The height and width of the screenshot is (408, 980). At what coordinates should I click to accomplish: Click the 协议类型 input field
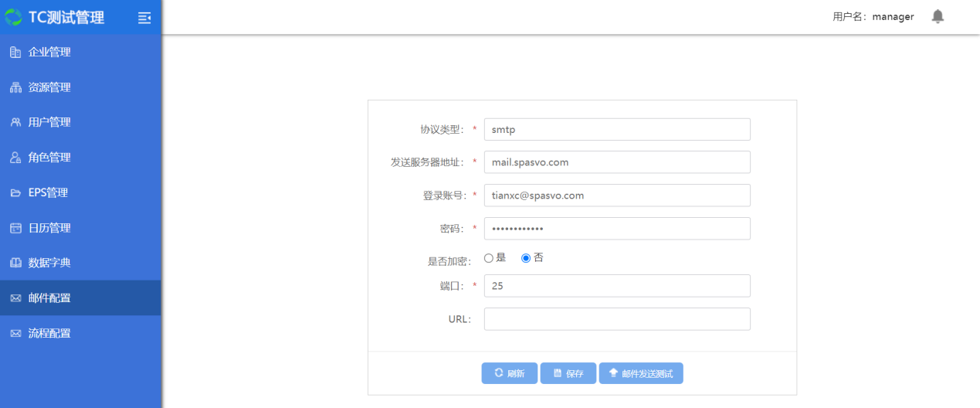[x=617, y=130]
